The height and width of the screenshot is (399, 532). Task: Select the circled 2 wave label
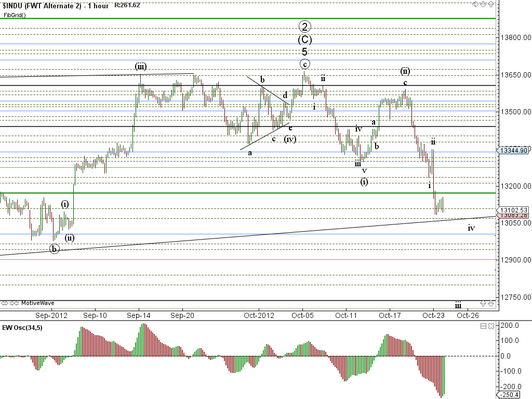[x=305, y=26]
